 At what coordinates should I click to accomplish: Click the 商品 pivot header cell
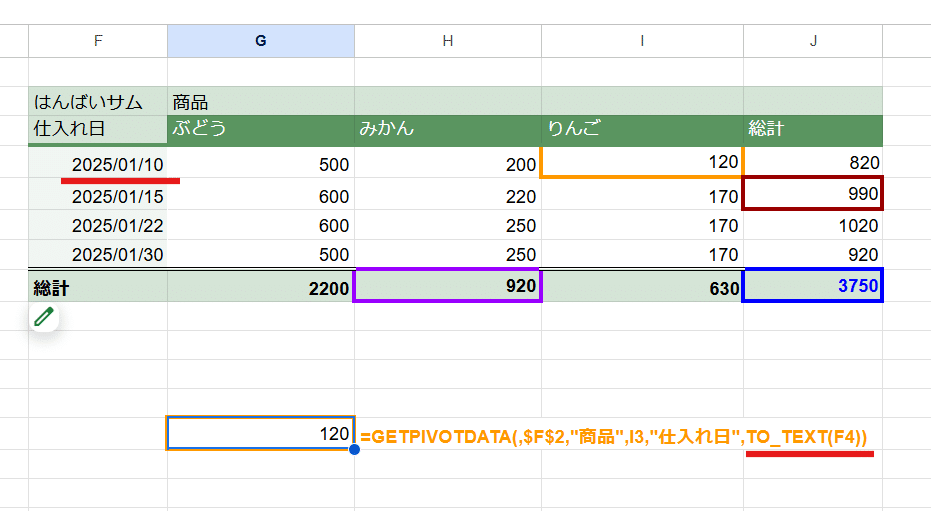click(261, 101)
